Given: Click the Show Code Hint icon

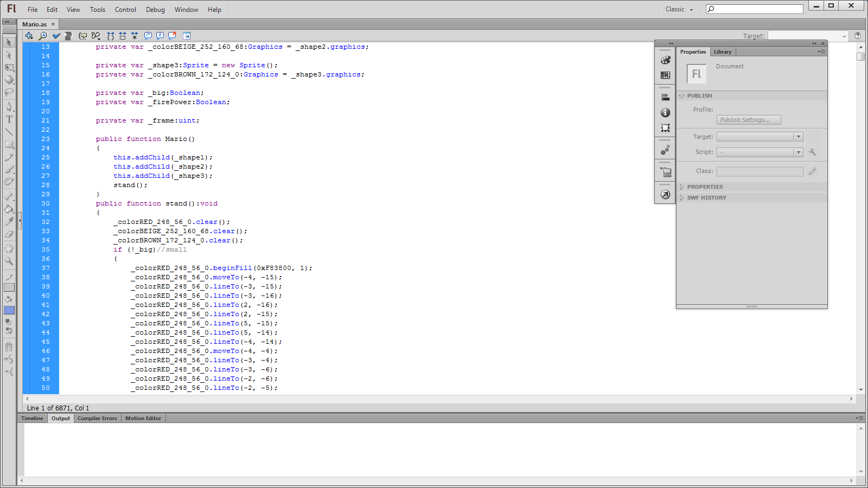Looking at the screenshot, I should pos(82,36).
